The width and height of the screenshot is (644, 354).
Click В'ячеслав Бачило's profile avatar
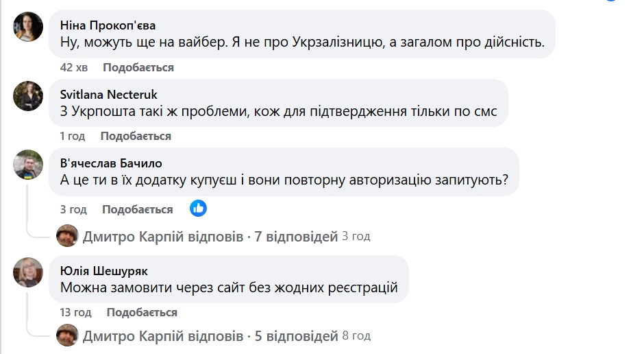[28, 164]
